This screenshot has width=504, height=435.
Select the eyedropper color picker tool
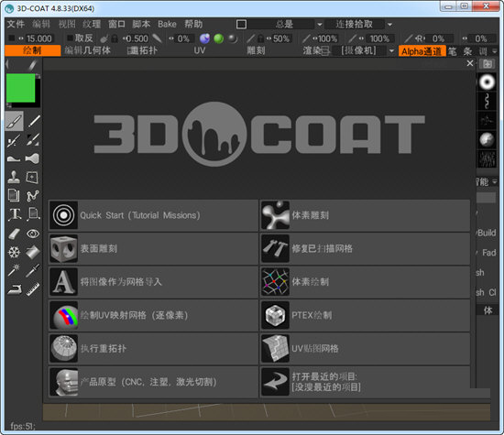pos(33,270)
